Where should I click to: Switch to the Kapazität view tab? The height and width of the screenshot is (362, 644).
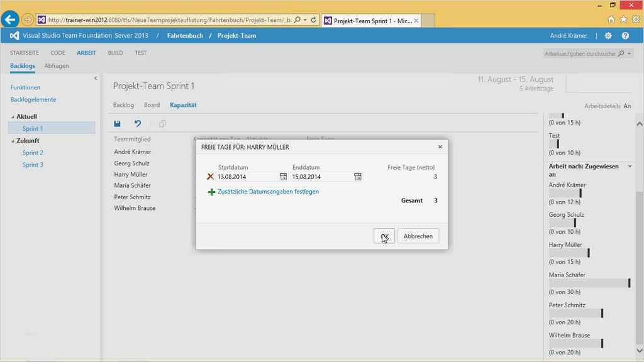(x=183, y=105)
